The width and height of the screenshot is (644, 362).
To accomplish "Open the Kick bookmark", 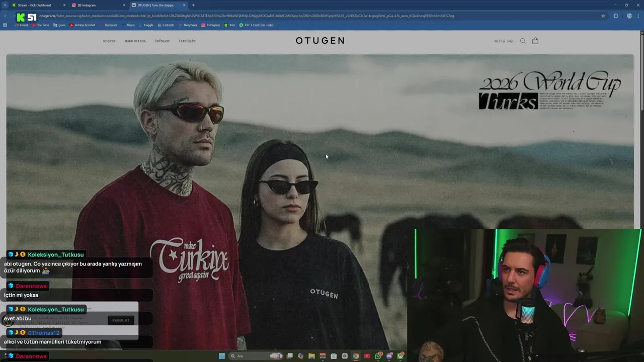I will pyautogui.click(x=229, y=25).
